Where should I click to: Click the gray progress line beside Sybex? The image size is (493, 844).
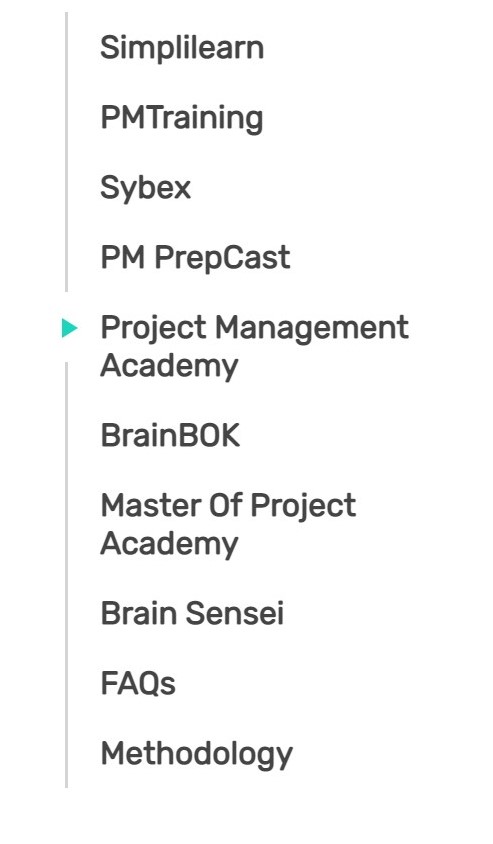66,188
